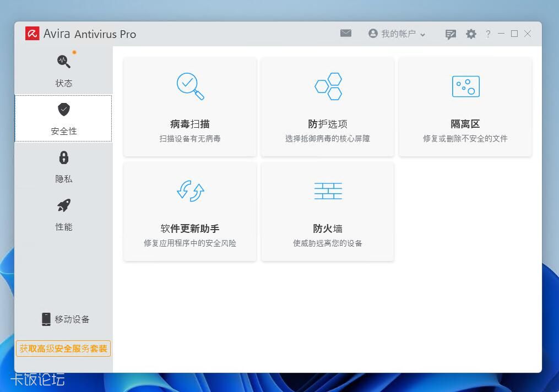The height and width of the screenshot is (392, 559).
Task: Open the mail envelope icon in the titlebar
Action: [x=346, y=33]
